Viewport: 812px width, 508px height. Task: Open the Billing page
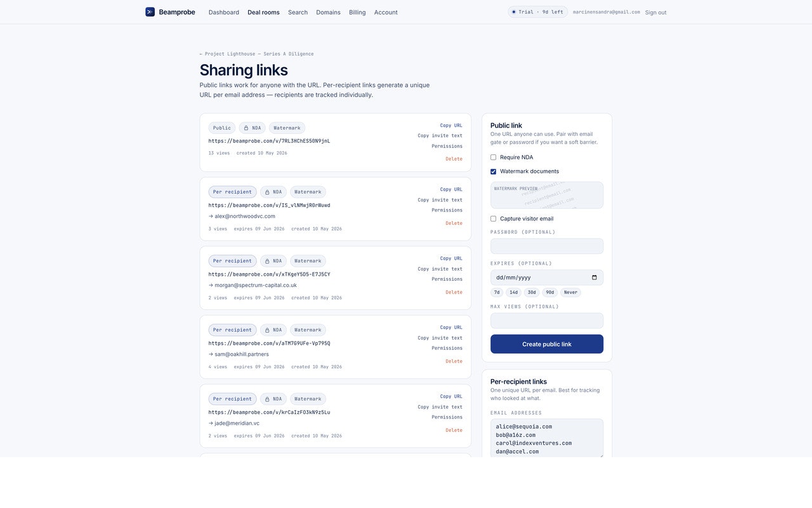coord(357,12)
